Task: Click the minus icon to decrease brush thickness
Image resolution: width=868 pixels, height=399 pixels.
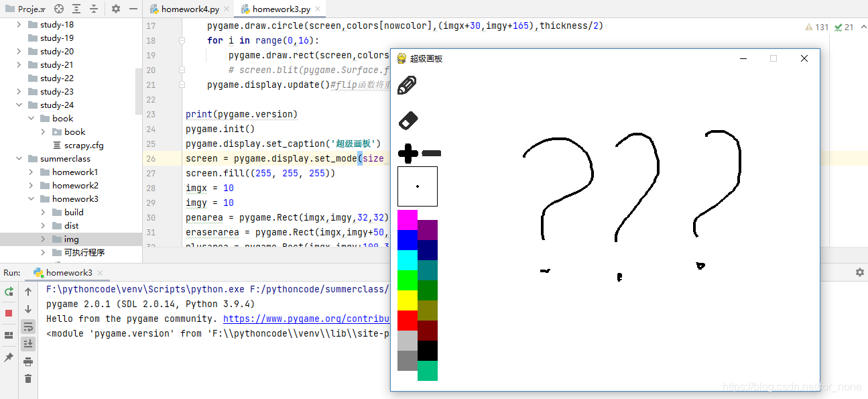Action: tap(431, 154)
